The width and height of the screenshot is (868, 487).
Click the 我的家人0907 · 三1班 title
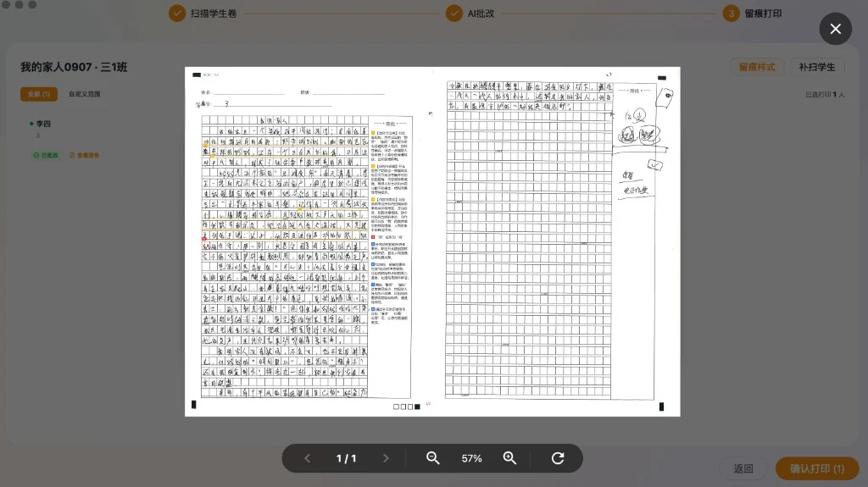[75, 67]
